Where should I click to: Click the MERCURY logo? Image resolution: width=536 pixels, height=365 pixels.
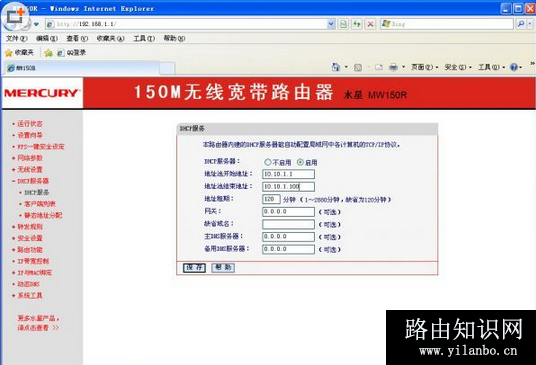[42, 93]
